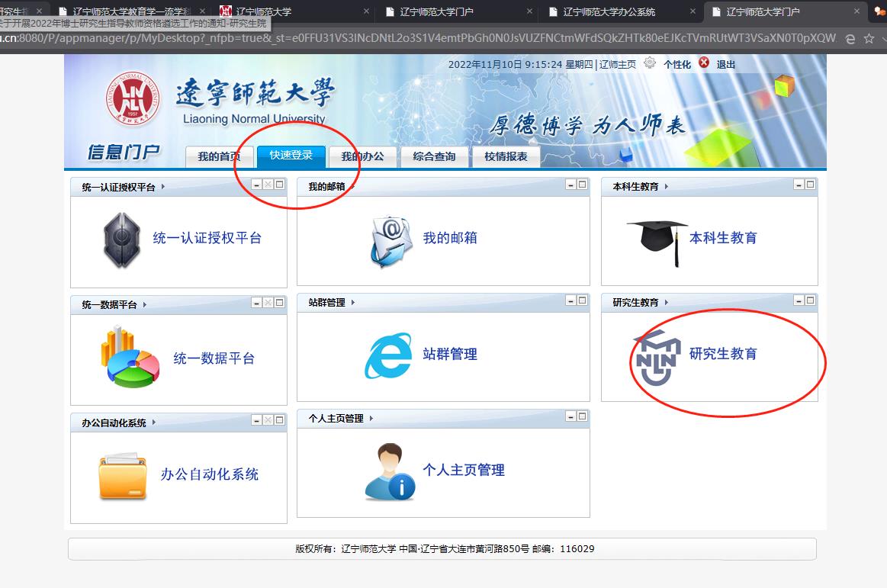This screenshot has width=887, height=588.
Task: Maximize the 统一数据平台 panel
Action: (279, 303)
